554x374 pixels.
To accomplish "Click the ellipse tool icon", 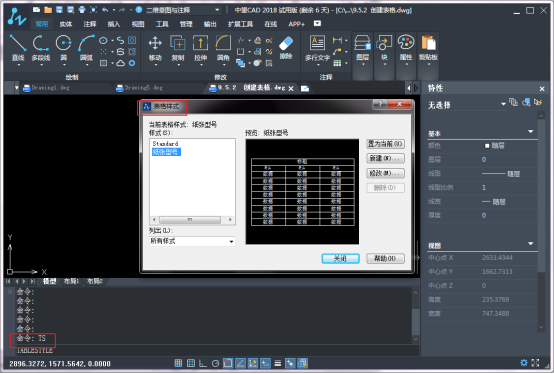I will coord(103,41).
